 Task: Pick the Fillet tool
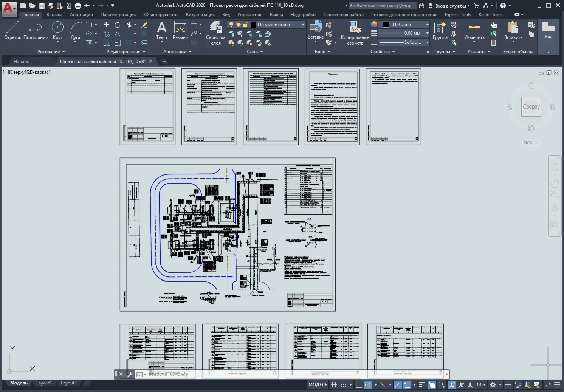coord(129,34)
